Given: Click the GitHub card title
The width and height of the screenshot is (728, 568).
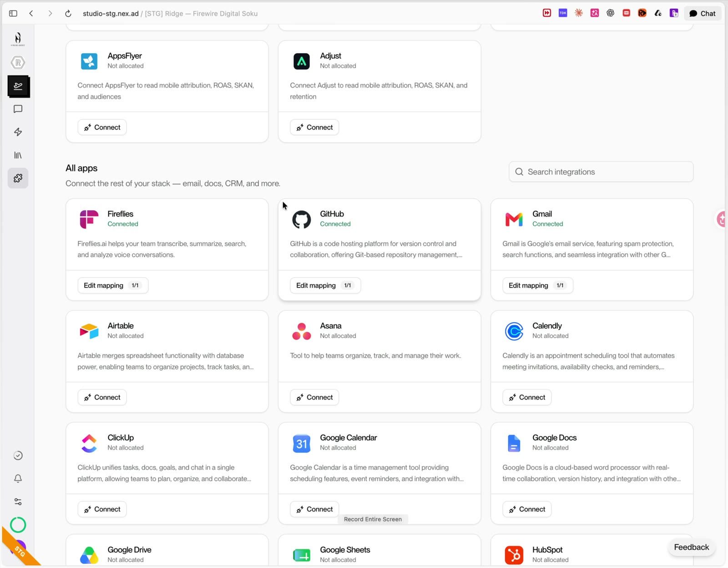Looking at the screenshot, I should point(332,214).
